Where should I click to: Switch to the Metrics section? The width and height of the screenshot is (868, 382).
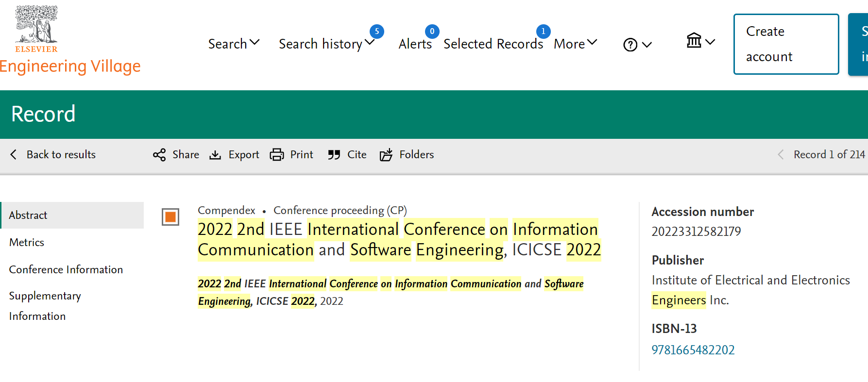click(27, 242)
